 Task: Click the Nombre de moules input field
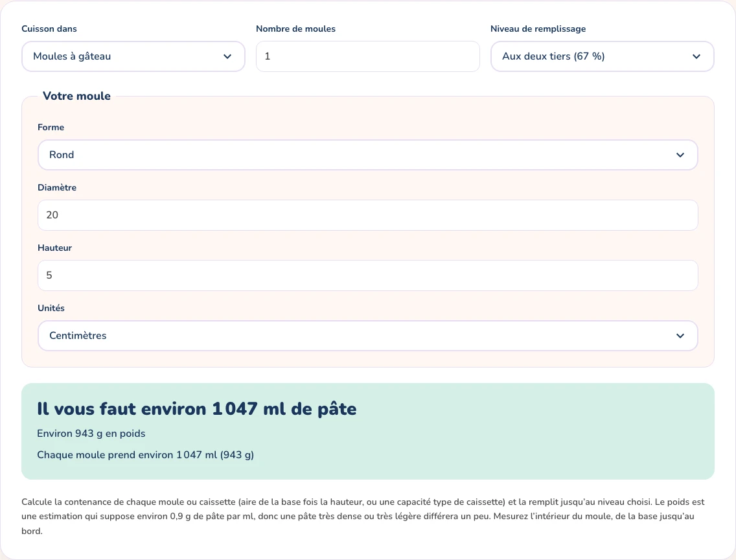367,56
